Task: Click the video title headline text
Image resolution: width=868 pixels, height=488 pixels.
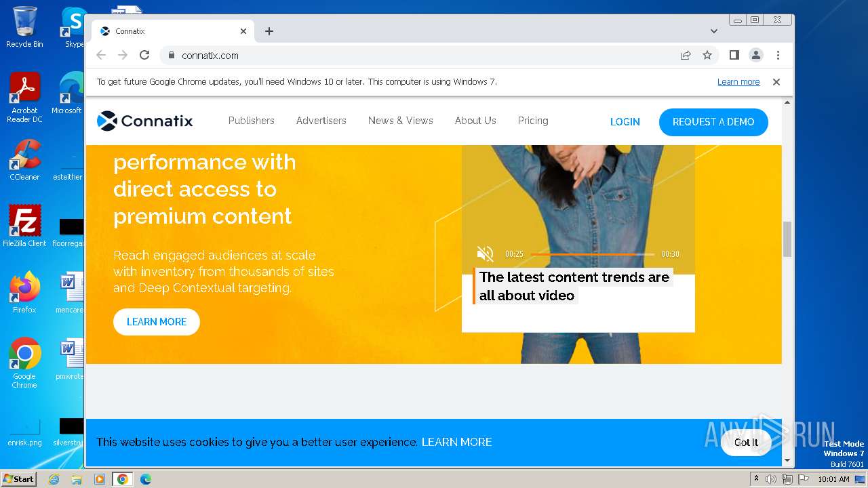Action: pos(574,286)
